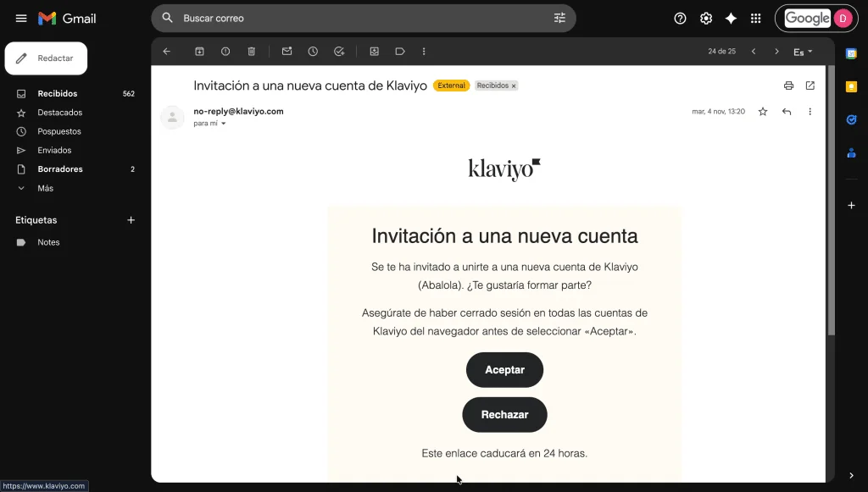This screenshot has width=868, height=492.
Task: Print the email
Action: click(x=789, y=86)
